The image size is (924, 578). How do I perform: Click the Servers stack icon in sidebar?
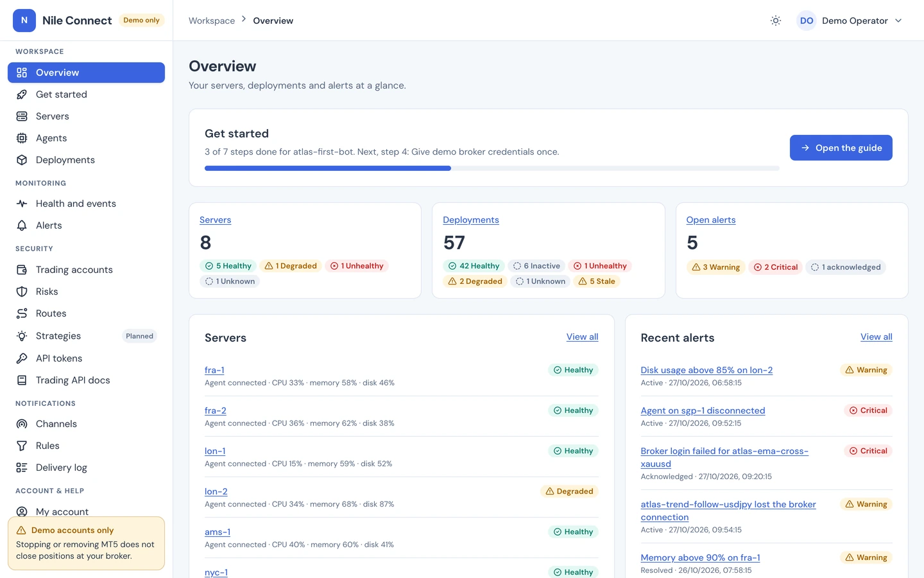click(x=22, y=116)
